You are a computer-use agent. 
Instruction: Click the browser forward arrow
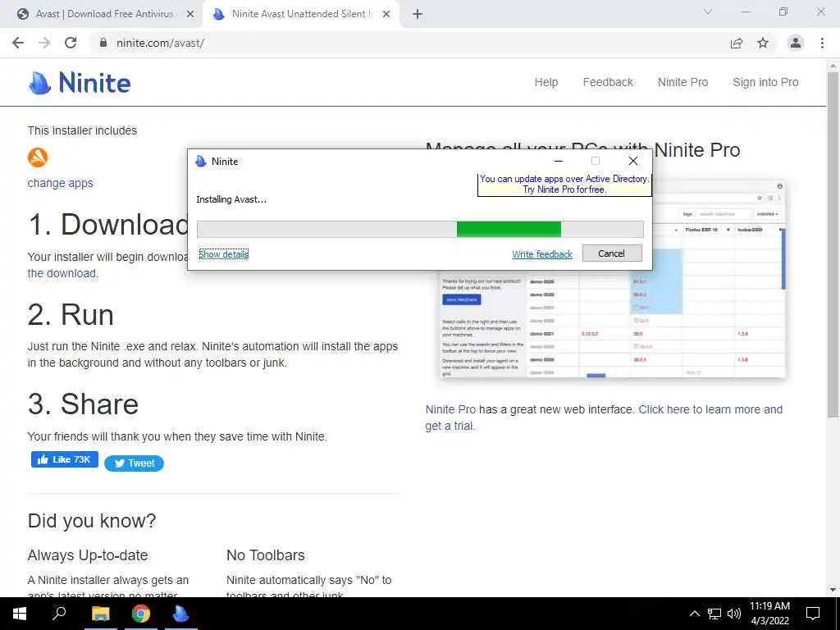coord(44,43)
